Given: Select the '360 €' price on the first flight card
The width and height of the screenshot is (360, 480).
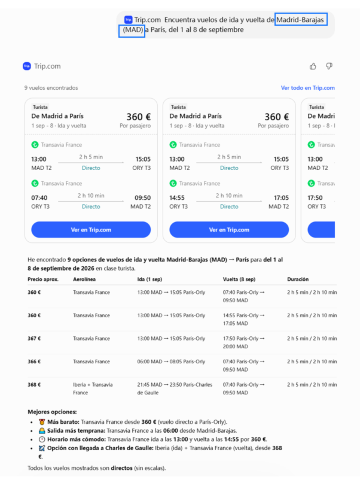Looking at the screenshot, I should point(138,117).
